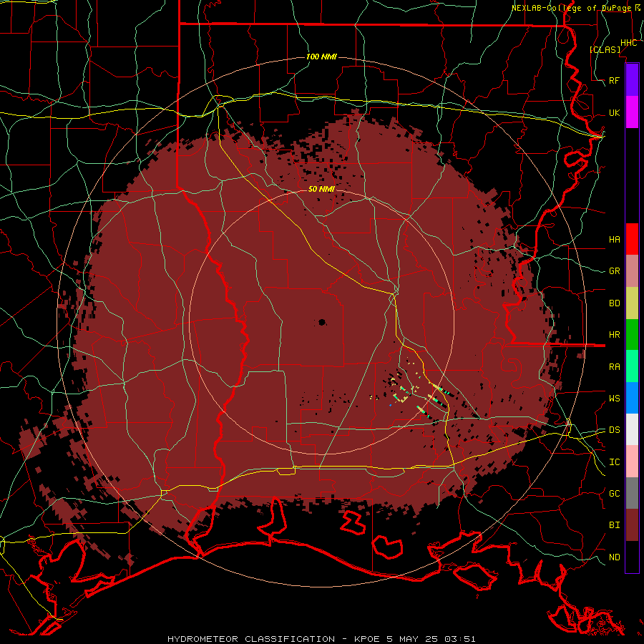Click the 100 NMI range ring label
Viewport: 644px width, 644px height.
click(321, 57)
